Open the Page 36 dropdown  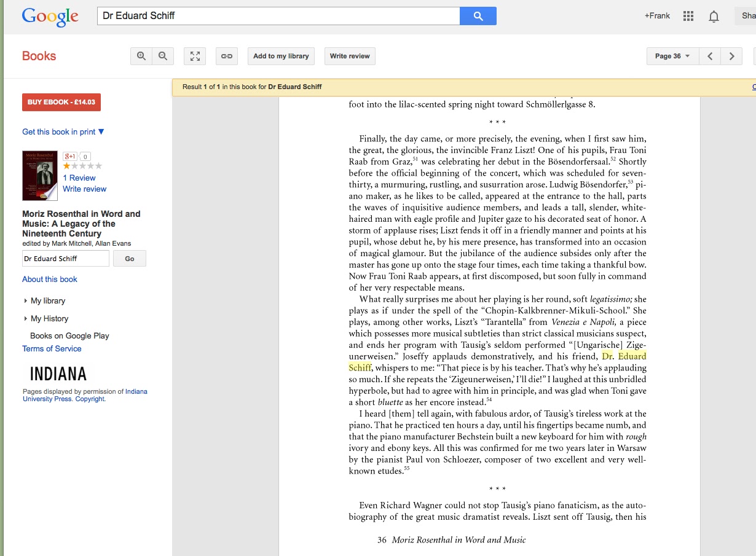(672, 56)
